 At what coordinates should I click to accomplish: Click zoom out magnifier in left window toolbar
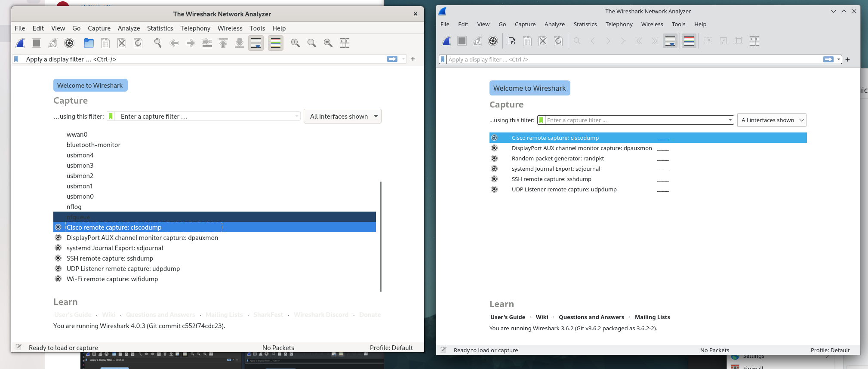(312, 43)
